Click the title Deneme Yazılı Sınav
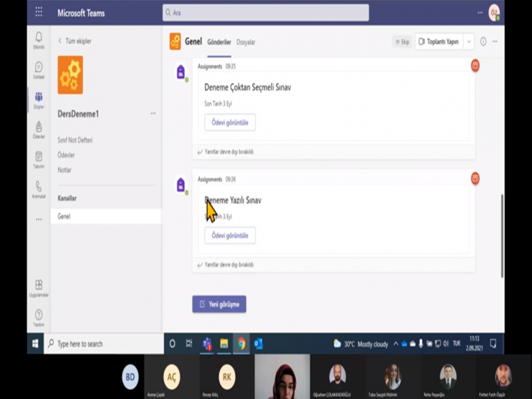Screen dimensions: 532x399 pyautogui.click(x=233, y=200)
